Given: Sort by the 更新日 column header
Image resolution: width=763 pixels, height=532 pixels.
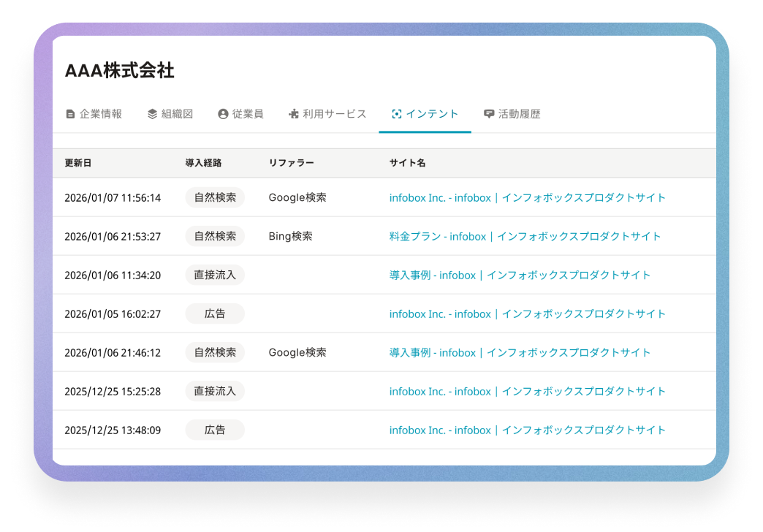Looking at the screenshot, I should pyautogui.click(x=78, y=163).
